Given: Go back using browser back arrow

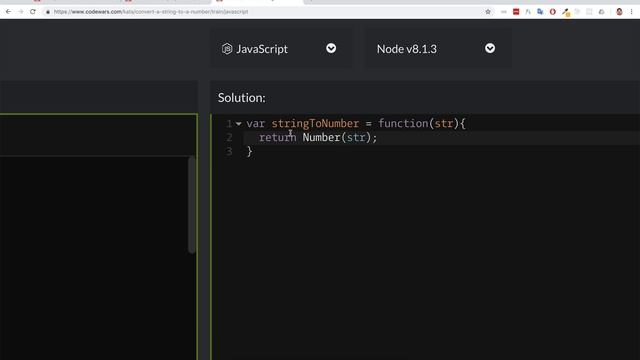Looking at the screenshot, I should [8, 12].
